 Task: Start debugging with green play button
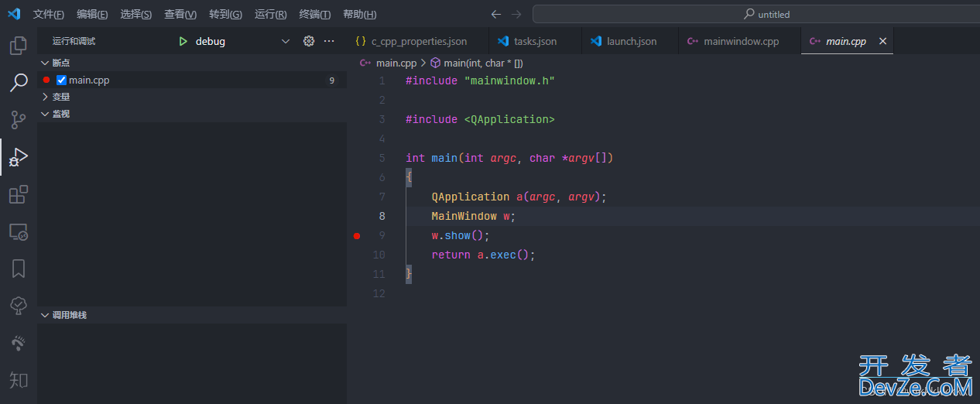183,41
